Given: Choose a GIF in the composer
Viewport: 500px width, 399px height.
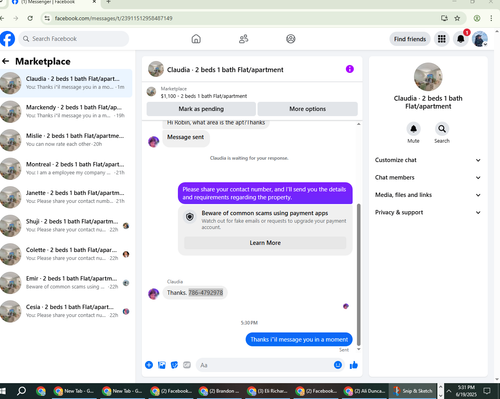Looking at the screenshot, I should (x=187, y=365).
